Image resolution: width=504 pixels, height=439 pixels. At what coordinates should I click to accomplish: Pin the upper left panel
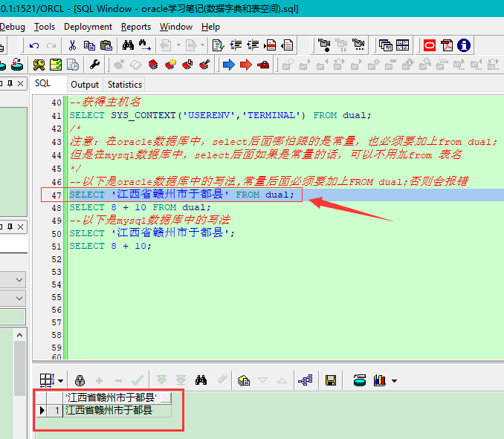pos(10,84)
